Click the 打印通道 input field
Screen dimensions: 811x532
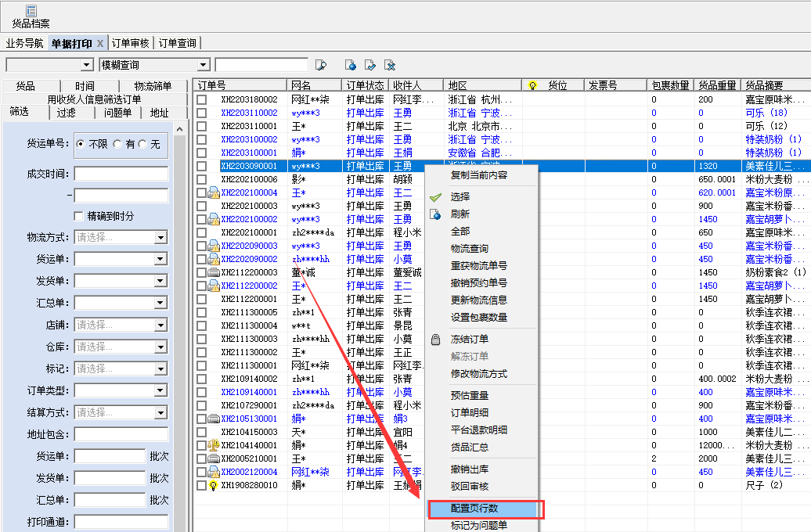click(x=121, y=522)
